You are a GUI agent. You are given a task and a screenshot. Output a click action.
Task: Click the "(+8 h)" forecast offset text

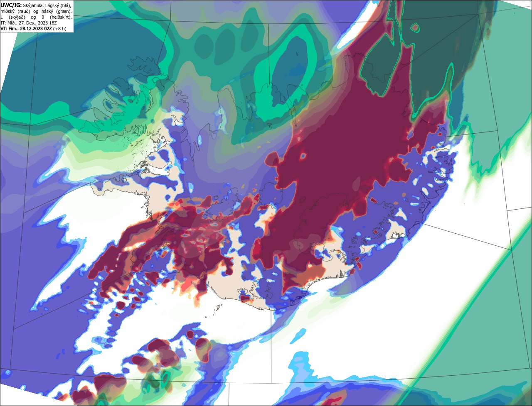(59, 29)
